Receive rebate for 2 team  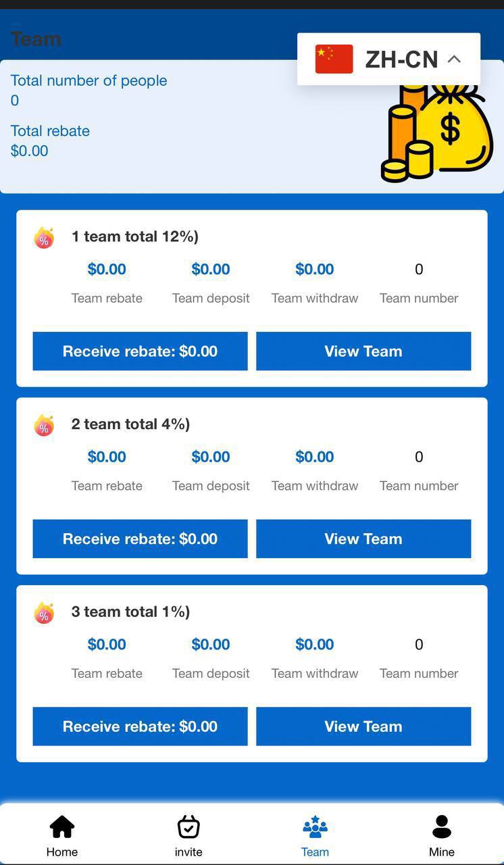pyautogui.click(x=140, y=539)
